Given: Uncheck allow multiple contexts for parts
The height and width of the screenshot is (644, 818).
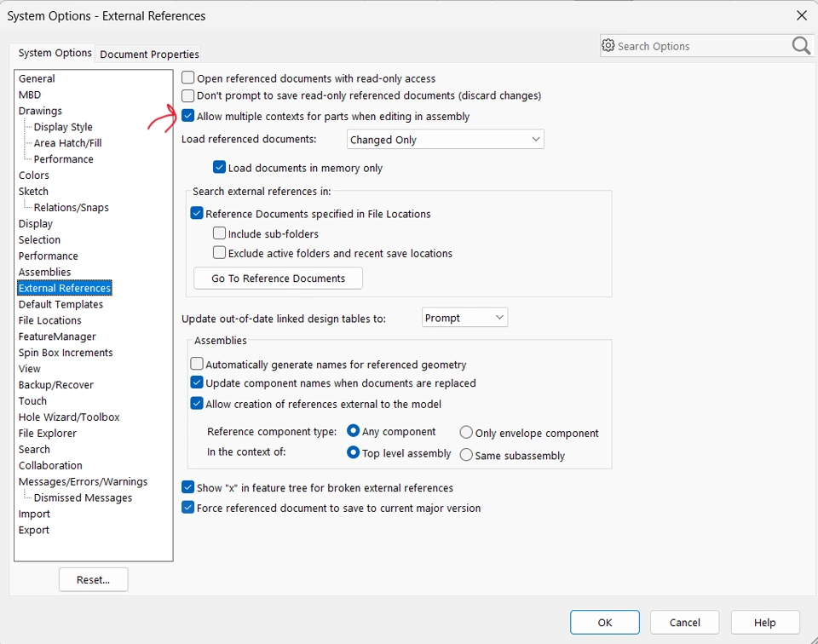Looking at the screenshot, I should (187, 116).
